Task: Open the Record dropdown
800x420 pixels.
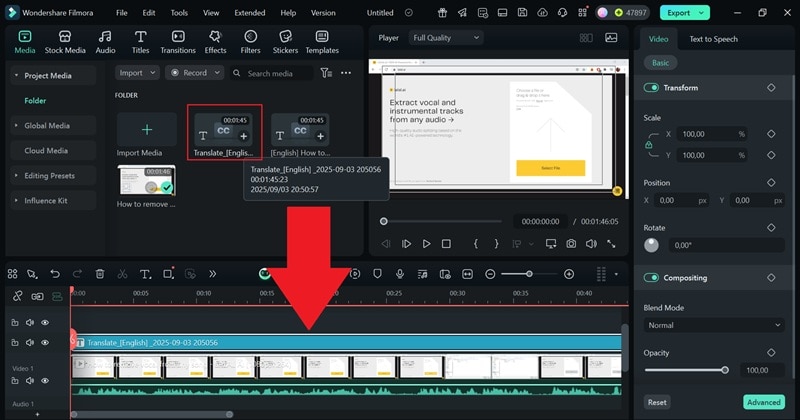Action: point(195,73)
